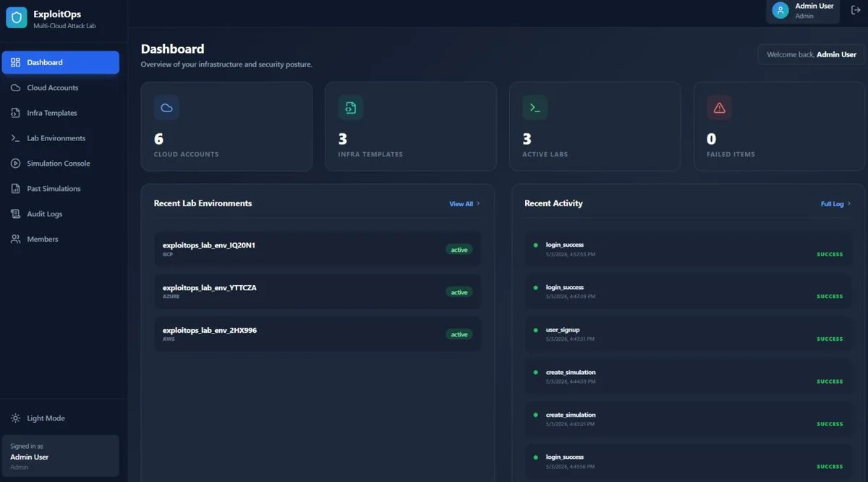This screenshot has height=482, width=868.
Task: Click the Members people icon in sidebar
Action: click(16, 239)
